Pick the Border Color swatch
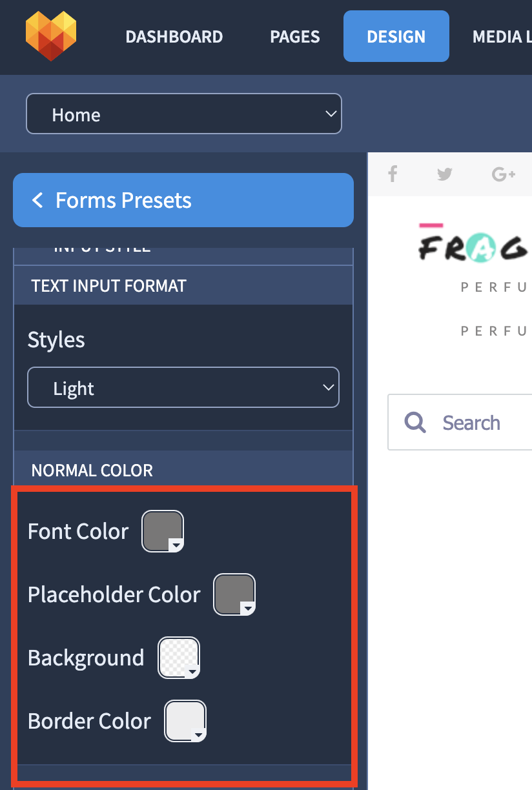Viewport: 532px width, 790px height. (186, 721)
